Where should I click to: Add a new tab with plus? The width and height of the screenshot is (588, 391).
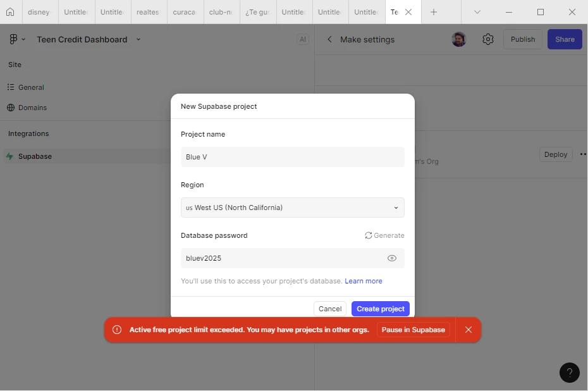tap(434, 12)
